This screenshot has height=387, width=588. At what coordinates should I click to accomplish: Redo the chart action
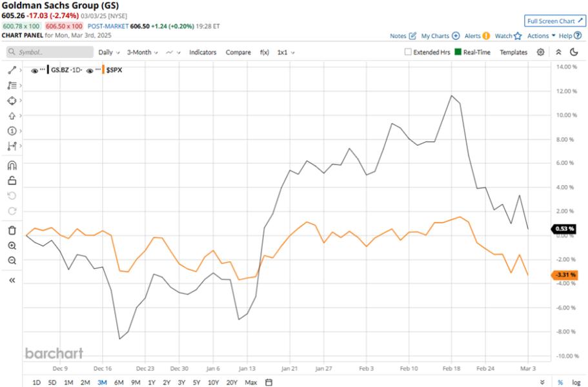point(12,212)
